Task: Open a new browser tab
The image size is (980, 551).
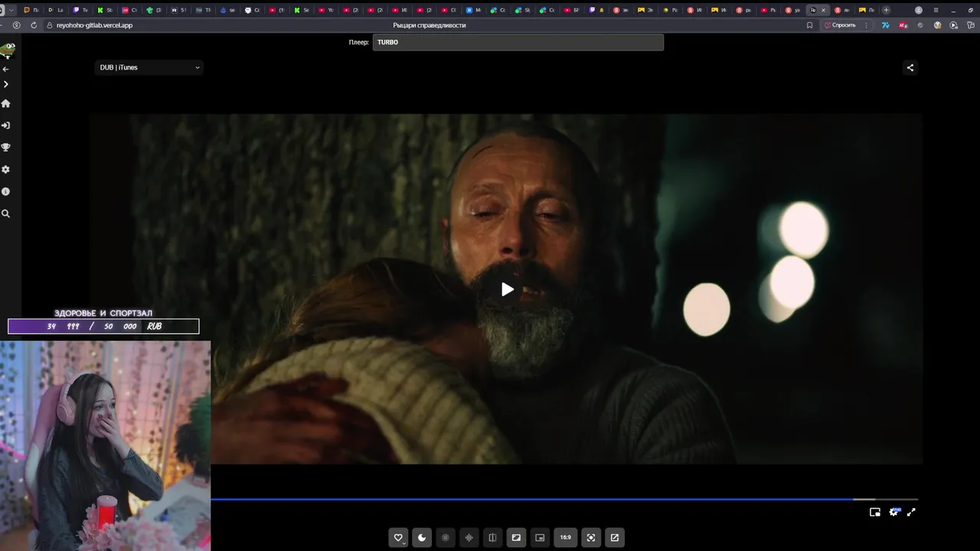Action: tap(886, 10)
